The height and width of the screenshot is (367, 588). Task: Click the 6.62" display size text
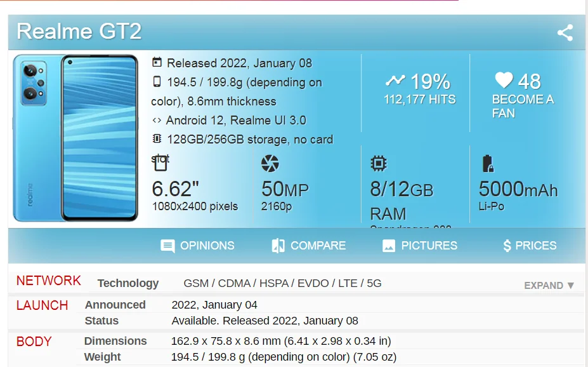pyautogui.click(x=175, y=189)
